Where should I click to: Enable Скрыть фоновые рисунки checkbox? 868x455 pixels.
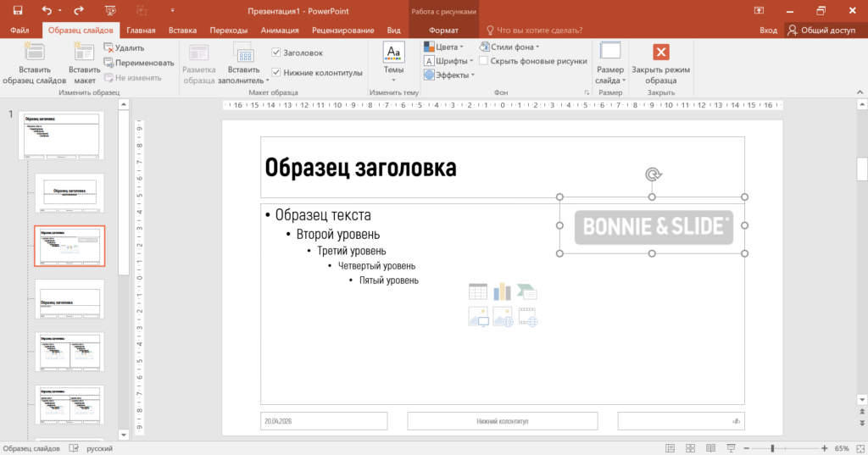[x=483, y=61]
